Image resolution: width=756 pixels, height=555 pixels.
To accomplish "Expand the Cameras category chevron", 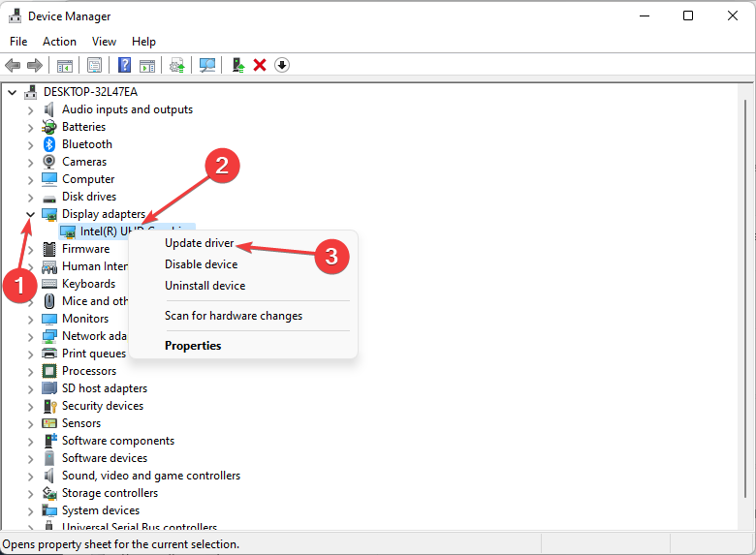I will tap(30, 163).
